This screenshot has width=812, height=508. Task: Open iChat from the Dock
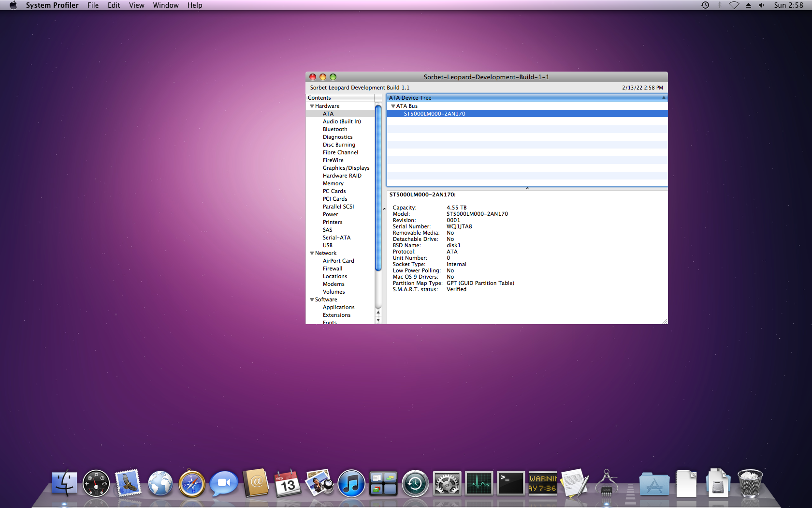tap(224, 483)
